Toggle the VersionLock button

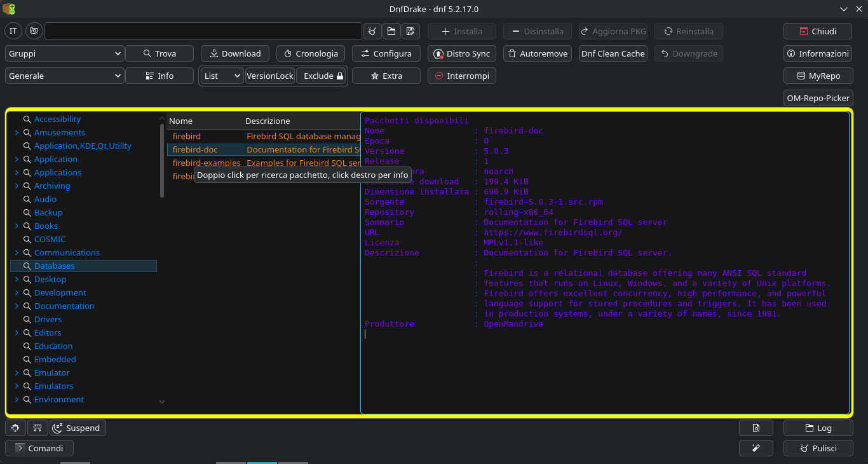(270, 76)
